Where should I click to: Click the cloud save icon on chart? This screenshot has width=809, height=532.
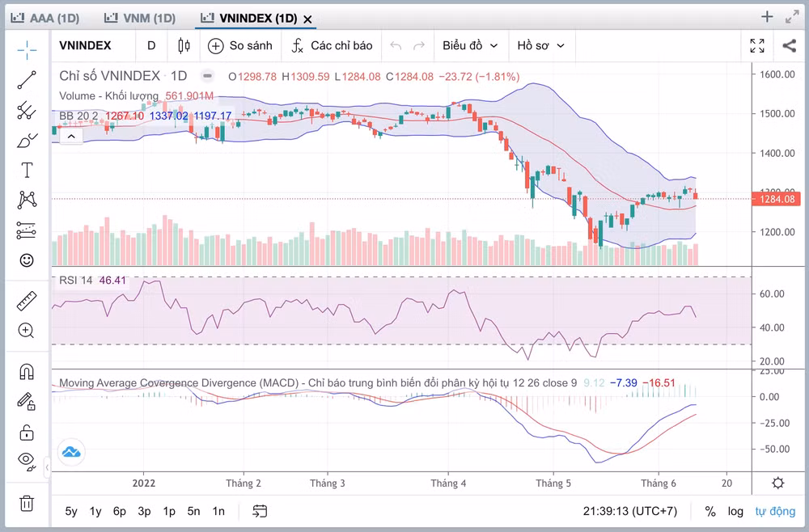(x=71, y=452)
